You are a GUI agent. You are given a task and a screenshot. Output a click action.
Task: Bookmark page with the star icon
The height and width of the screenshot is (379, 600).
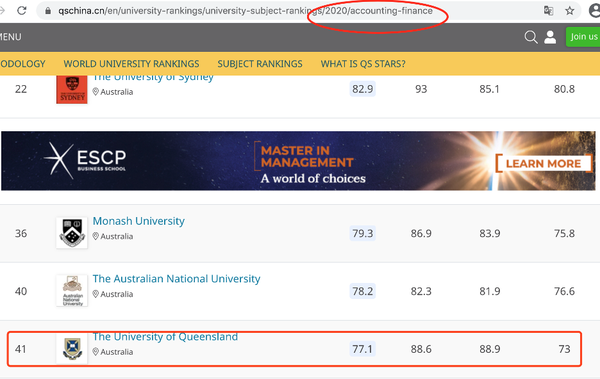[x=570, y=11]
